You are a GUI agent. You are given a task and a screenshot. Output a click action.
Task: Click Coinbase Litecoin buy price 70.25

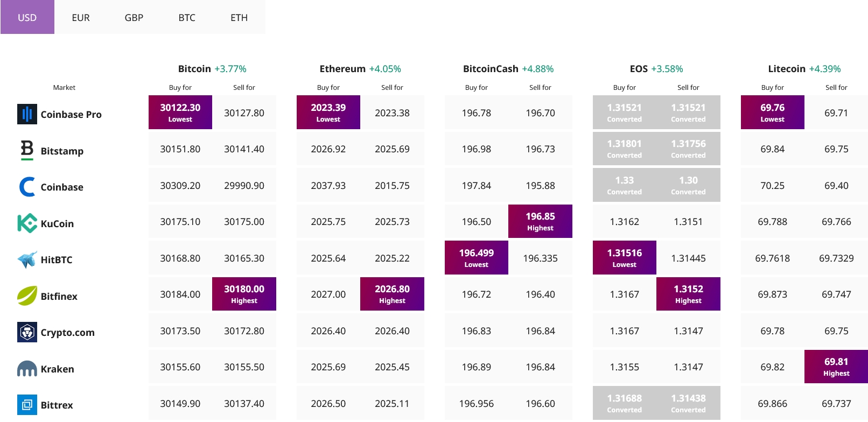(773, 185)
